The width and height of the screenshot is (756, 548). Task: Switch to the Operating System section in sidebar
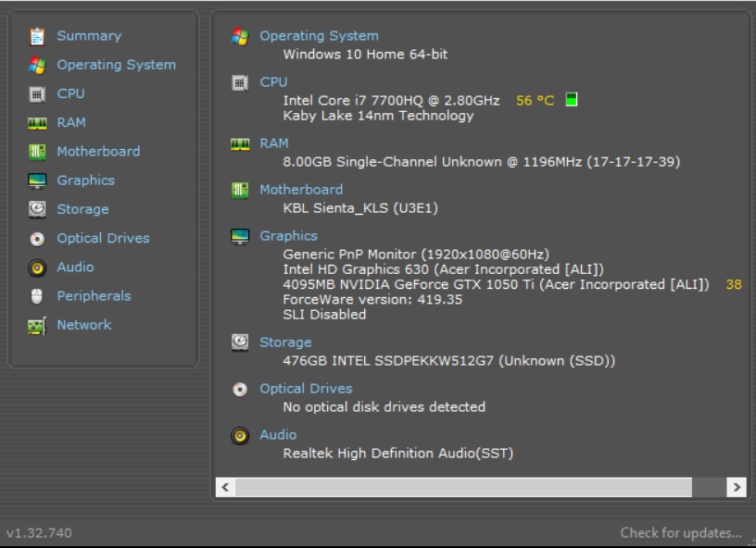click(x=115, y=65)
